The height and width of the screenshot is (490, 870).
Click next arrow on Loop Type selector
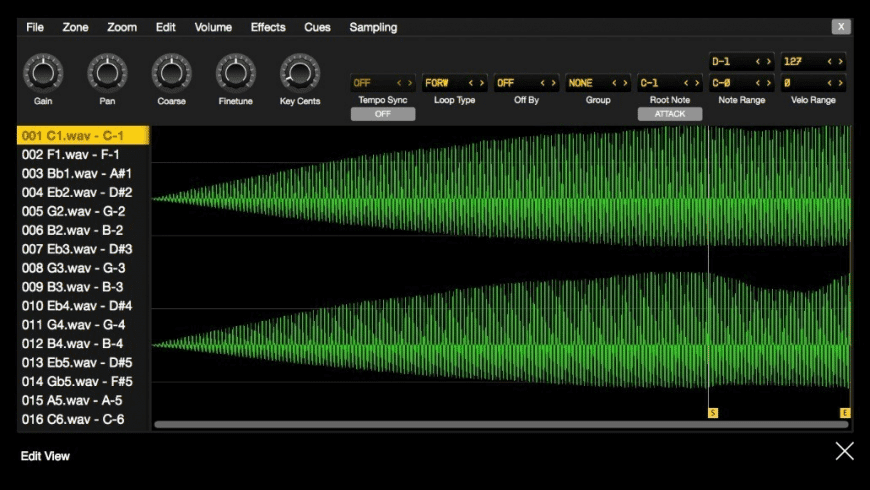482,84
